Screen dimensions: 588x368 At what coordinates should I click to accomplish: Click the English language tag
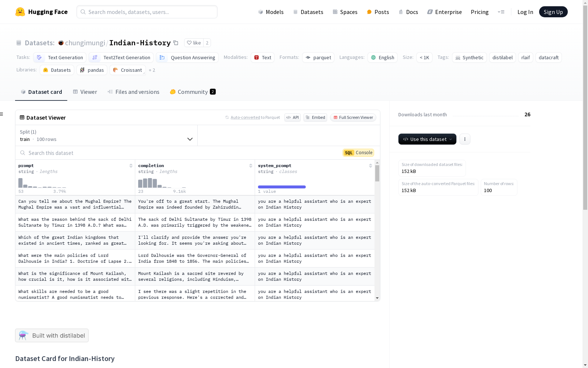tap(382, 57)
